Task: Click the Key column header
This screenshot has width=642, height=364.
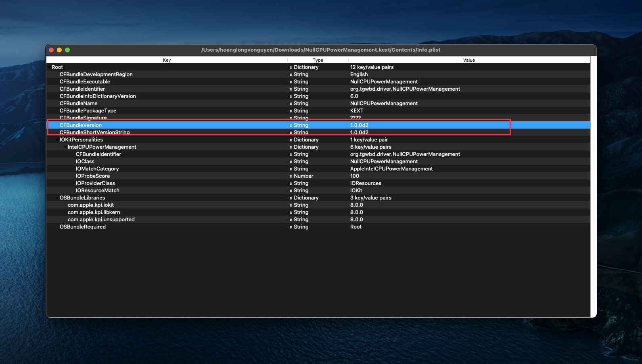Action: (x=167, y=60)
